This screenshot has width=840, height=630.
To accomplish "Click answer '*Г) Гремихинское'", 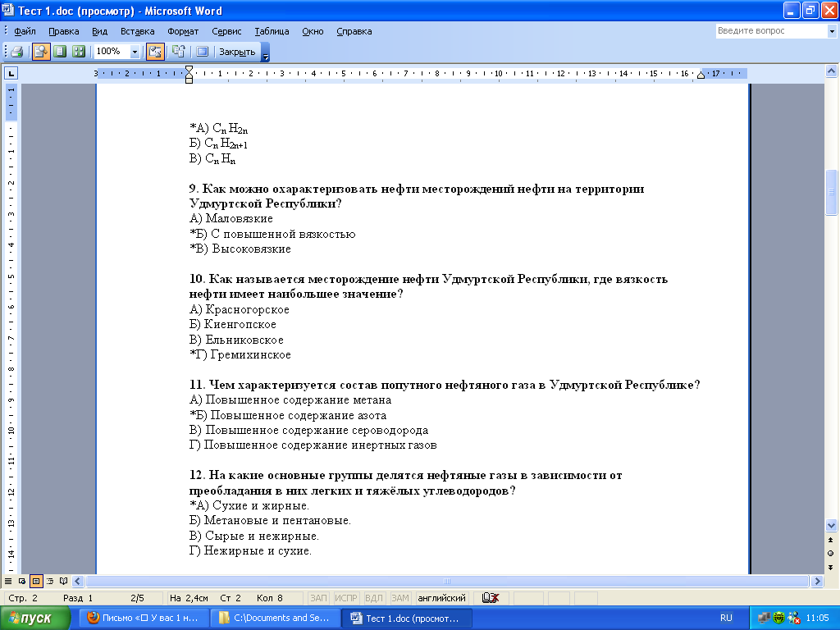I will click(x=240, y=354).
